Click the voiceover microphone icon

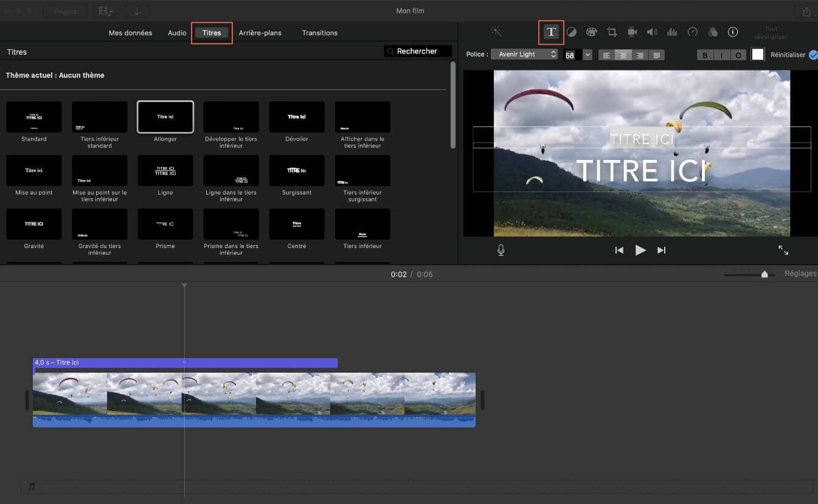click(x=501, y=250)
